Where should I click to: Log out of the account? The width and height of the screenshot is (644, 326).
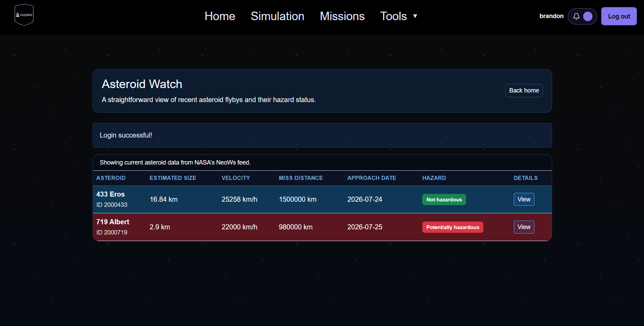click(x=619, y=16)
